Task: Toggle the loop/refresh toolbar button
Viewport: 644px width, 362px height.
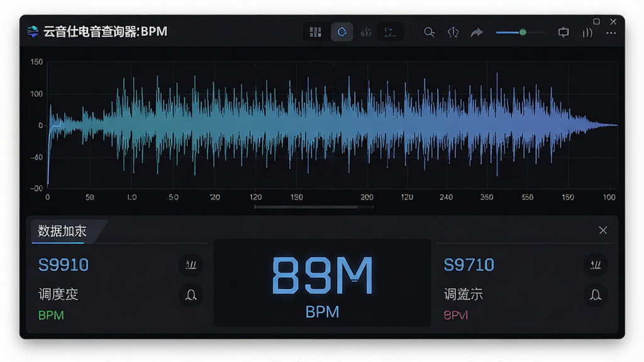Action: (x=341, y=32)
